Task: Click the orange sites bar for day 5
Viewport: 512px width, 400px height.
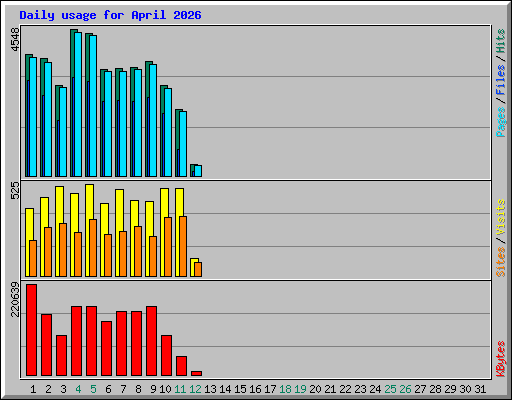Action: (x=93, y=248)
